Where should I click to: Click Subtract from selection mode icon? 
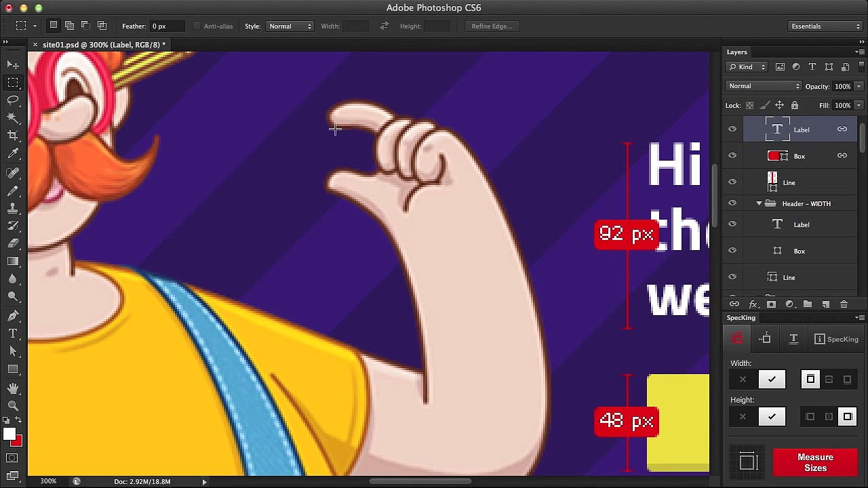85,26
